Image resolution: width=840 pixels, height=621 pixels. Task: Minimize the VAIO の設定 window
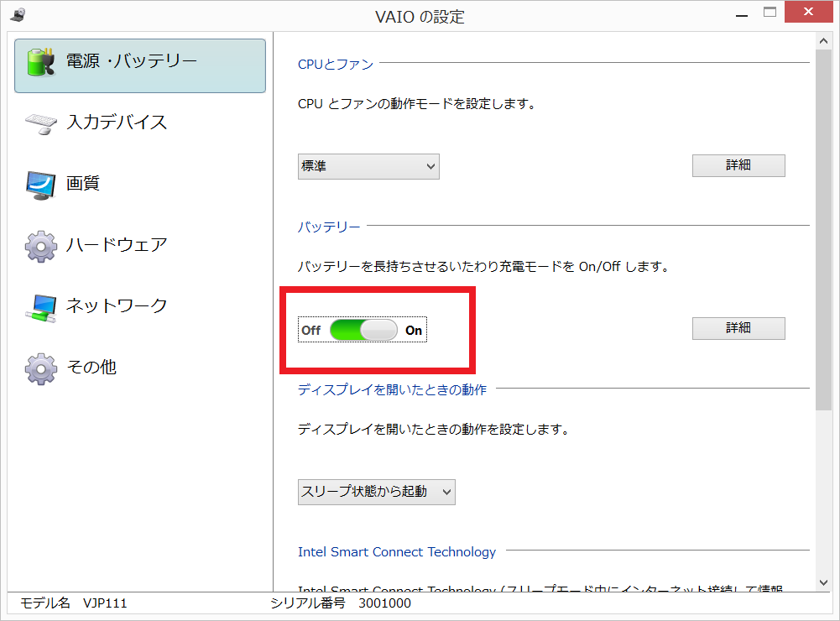pos(742,14)
